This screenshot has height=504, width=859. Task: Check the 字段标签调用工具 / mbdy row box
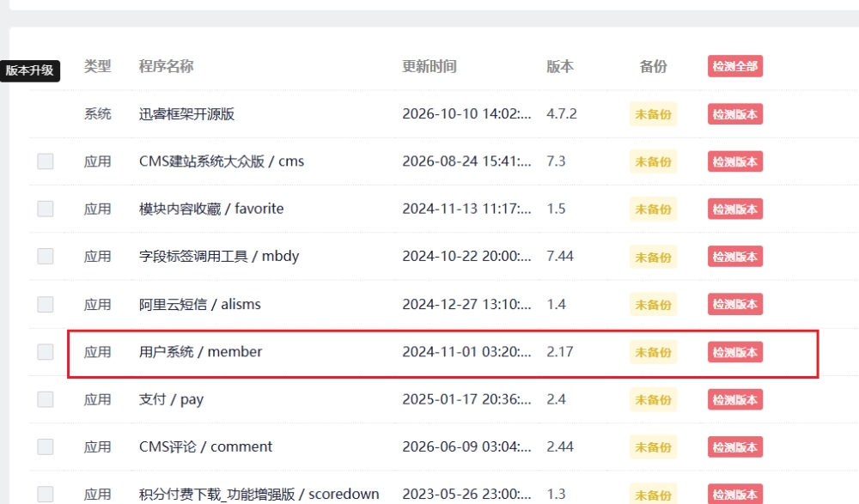point(46,257)
